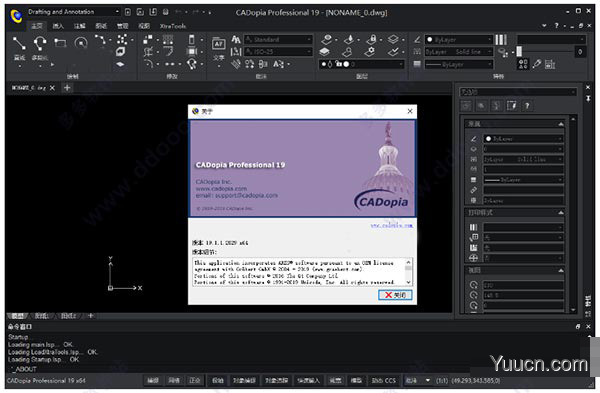Image resolution: width=600 pixels, height=393 pixels.
Task: Click the Properties palette scrollbar down arrow
Action: coord(573,310)
